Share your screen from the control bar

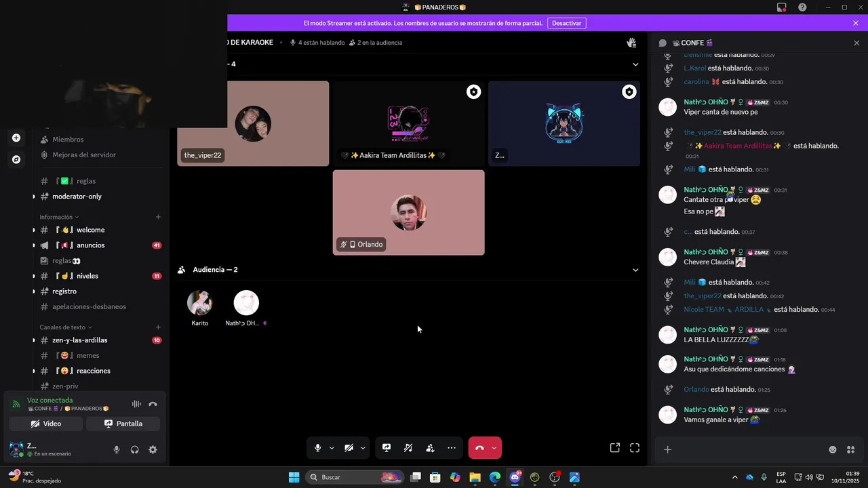387,448
